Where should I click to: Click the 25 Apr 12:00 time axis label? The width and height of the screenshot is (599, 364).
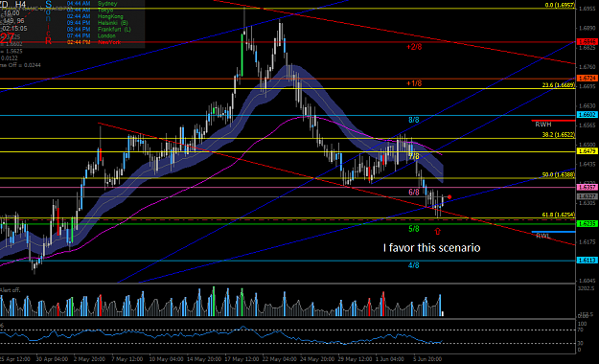click(x=15, y=359)
